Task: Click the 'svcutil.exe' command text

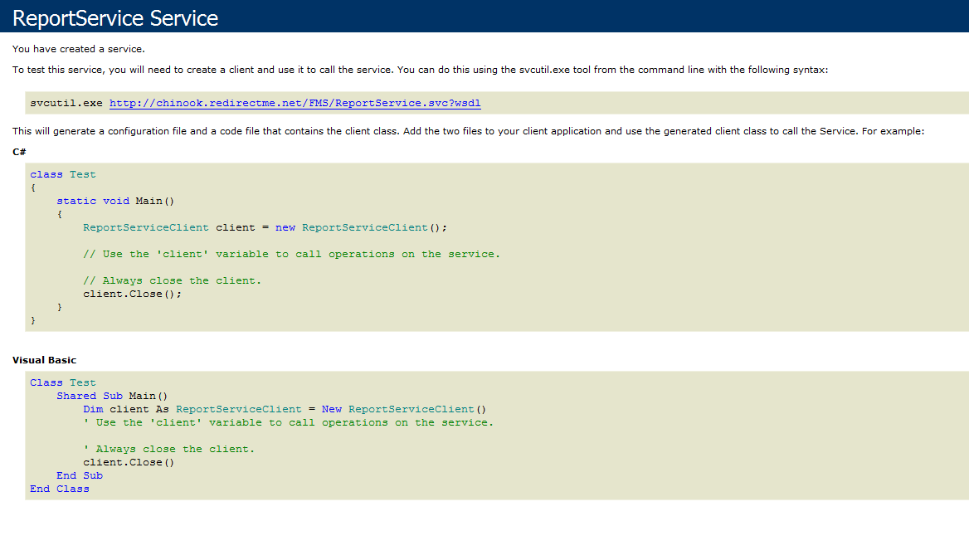Action: tap(66, 103)
